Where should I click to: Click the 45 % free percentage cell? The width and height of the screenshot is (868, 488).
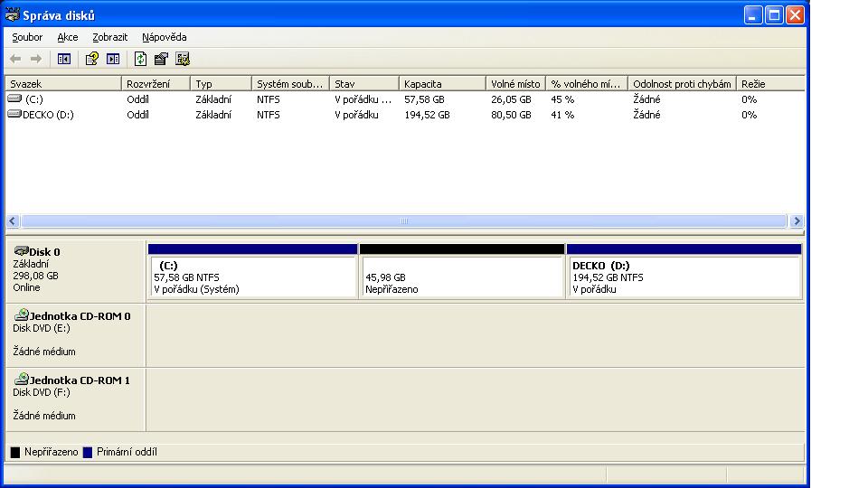(562, 99)
